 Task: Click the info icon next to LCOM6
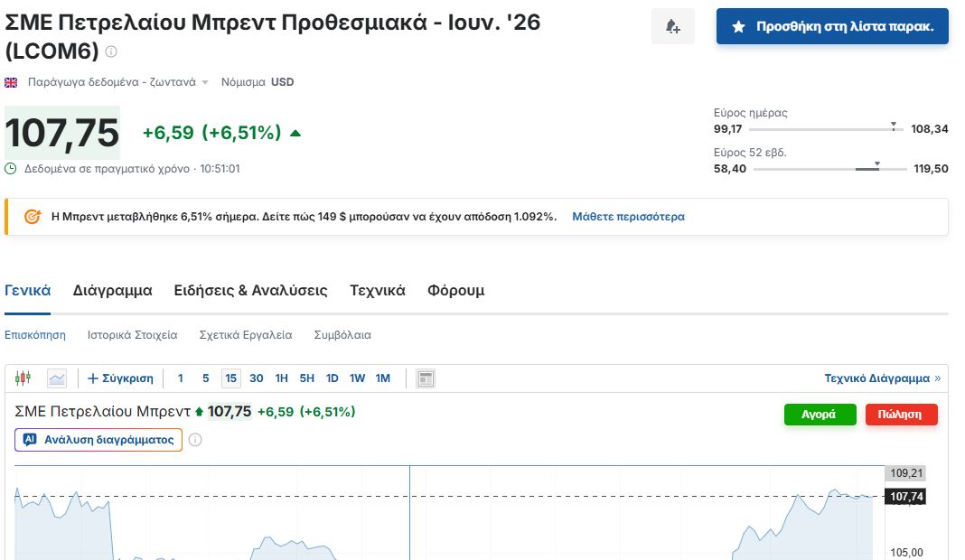tap(111, 51)
